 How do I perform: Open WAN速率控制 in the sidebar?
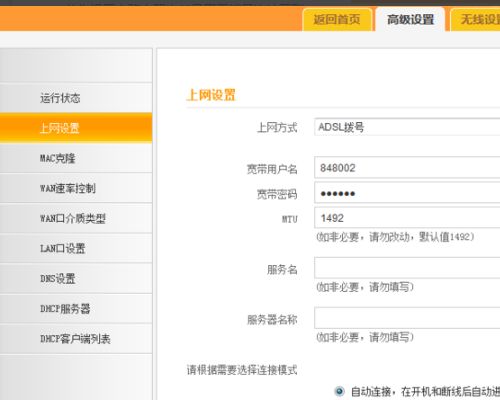pyautogui.click(x=76, y=188)
